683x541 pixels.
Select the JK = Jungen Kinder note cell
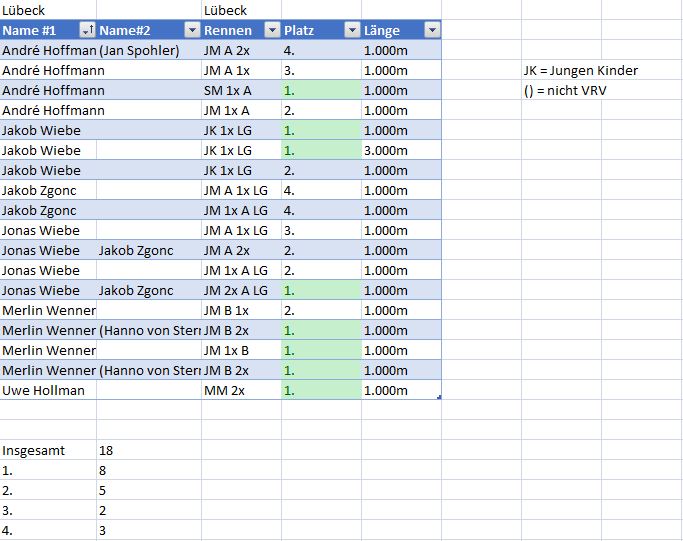click(581, 70)
